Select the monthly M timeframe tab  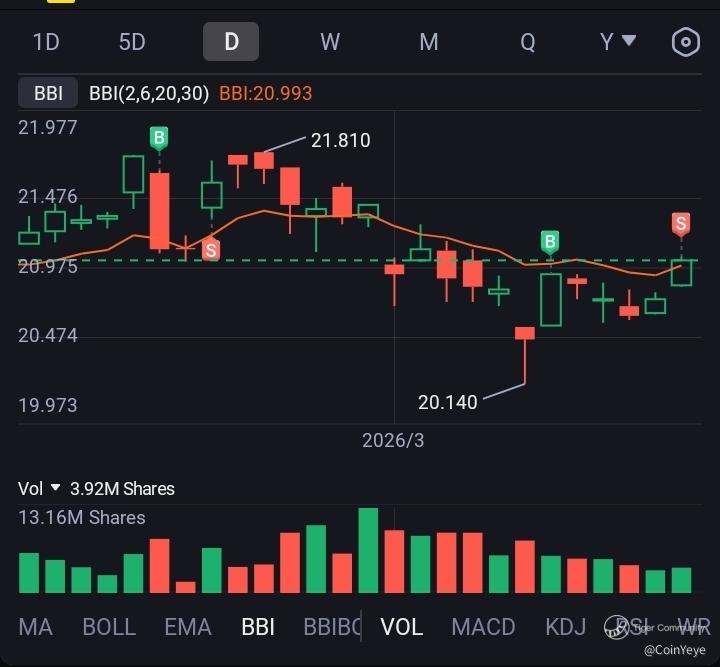point(429,42)
